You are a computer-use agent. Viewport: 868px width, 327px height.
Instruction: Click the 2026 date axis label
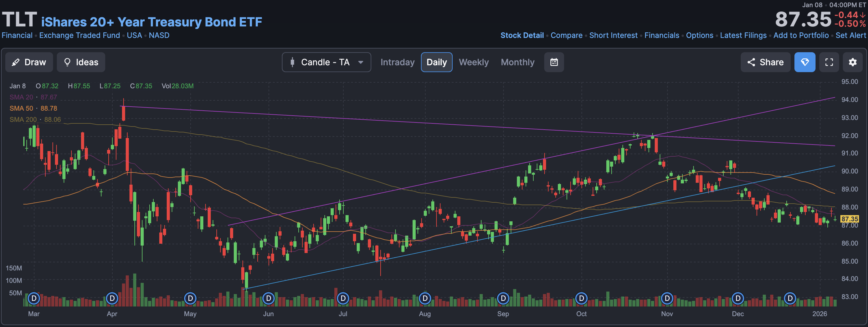tap(820, 314)
